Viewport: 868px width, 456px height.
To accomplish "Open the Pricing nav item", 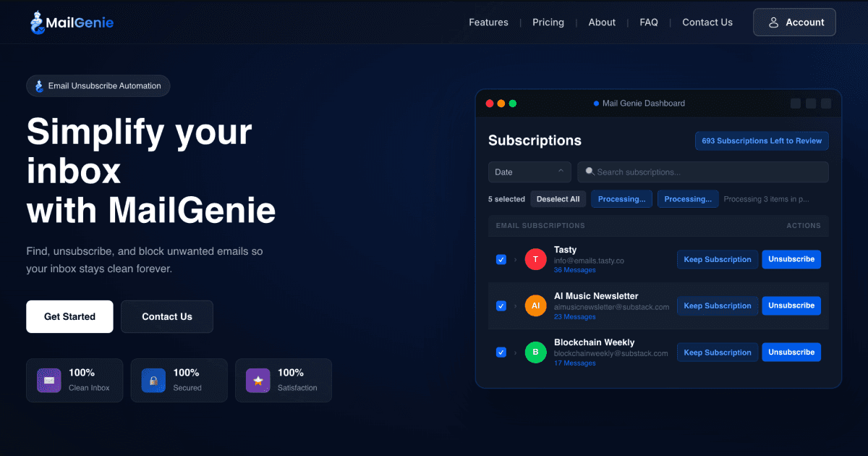I will (548, 22).
